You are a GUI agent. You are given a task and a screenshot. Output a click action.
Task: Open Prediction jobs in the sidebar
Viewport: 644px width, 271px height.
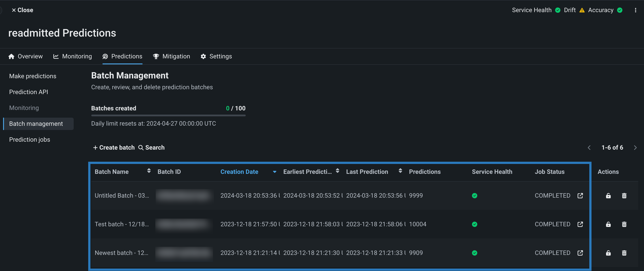(x=30, y=140)
